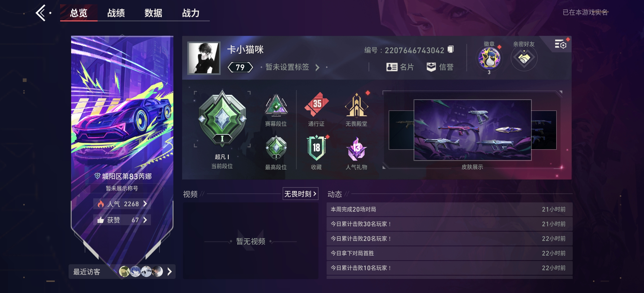Switch to the 战绩 tab
This screenshot has width=644, height=293.
[116, 13]
